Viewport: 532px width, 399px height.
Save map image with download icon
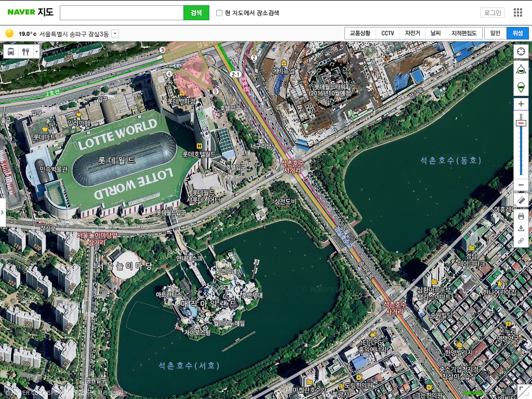(521, 229)
